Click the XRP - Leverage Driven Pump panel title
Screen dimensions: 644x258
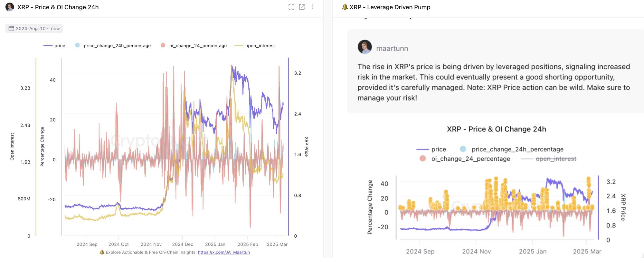[x=390, y=7]
